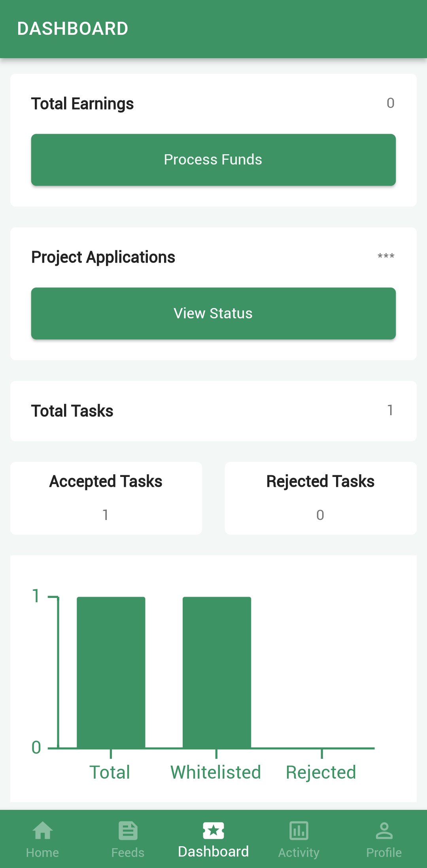Click the Whitelisted bar in chart
This screenshot has height=868, width=427.
point(217,672)
